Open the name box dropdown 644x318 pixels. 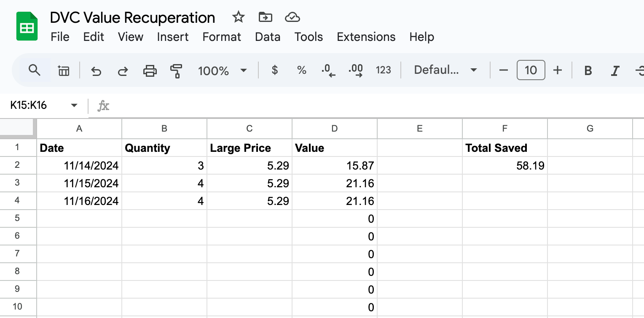[74, 105]
